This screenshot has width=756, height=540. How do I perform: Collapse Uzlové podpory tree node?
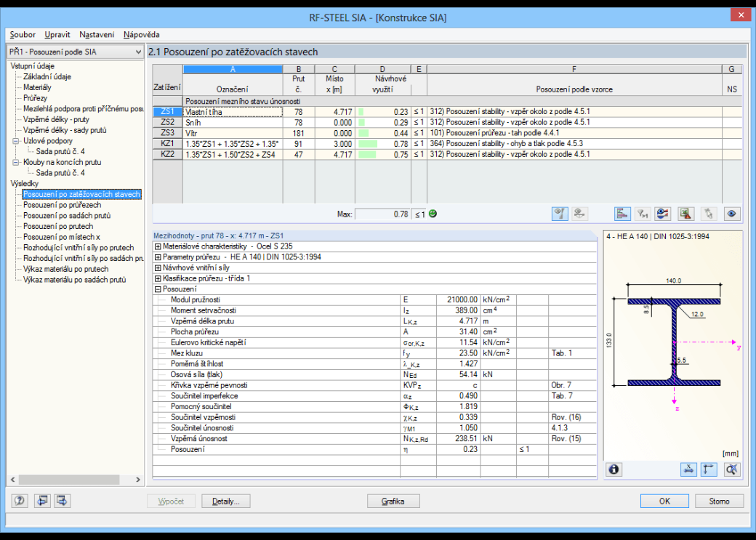15,141
